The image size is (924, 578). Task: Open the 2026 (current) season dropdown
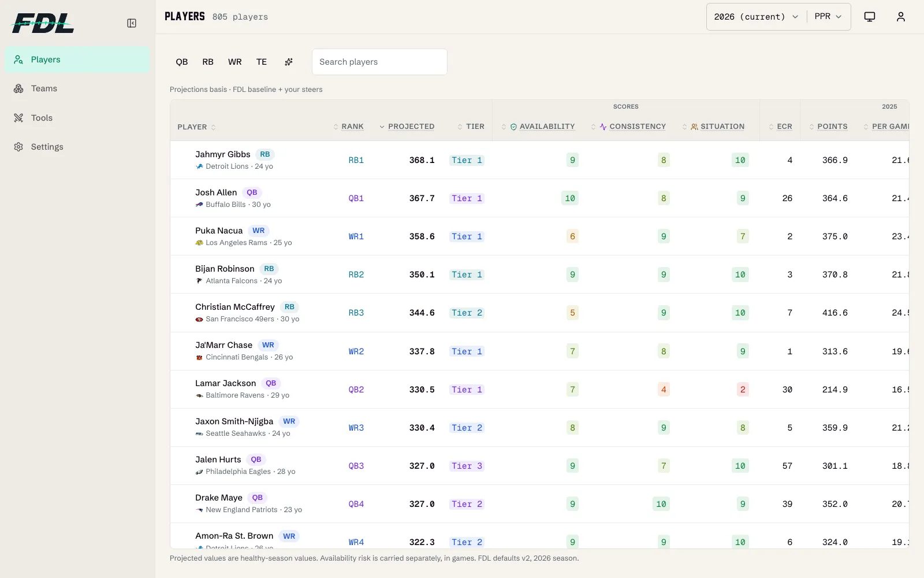pyautogui.click(x=756, y=17)
